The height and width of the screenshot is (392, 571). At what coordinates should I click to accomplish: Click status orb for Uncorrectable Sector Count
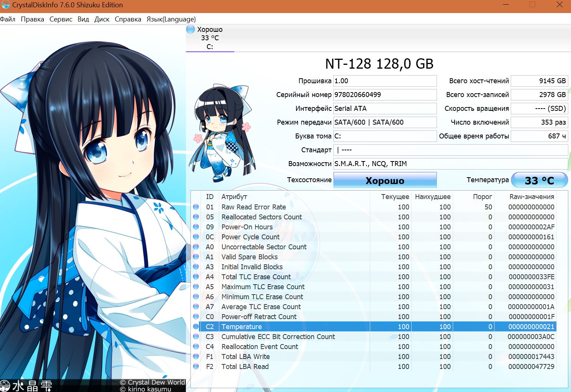(x=196, y=247)
